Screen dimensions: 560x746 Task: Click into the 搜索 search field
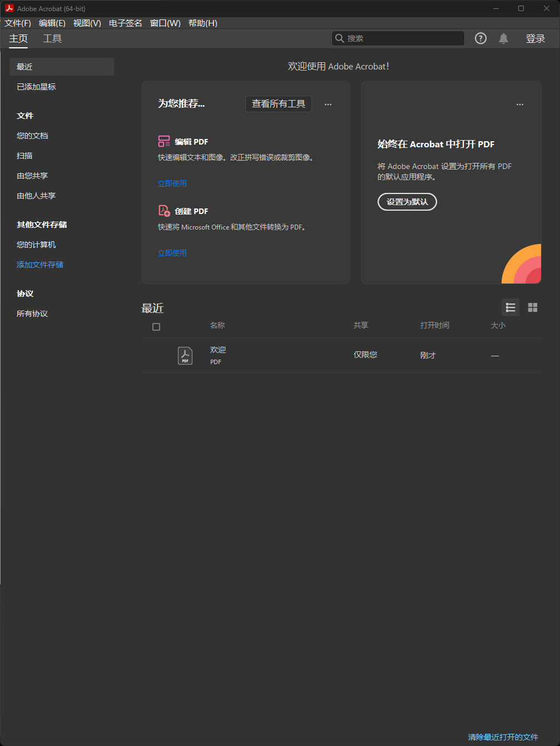coord(398,38)
